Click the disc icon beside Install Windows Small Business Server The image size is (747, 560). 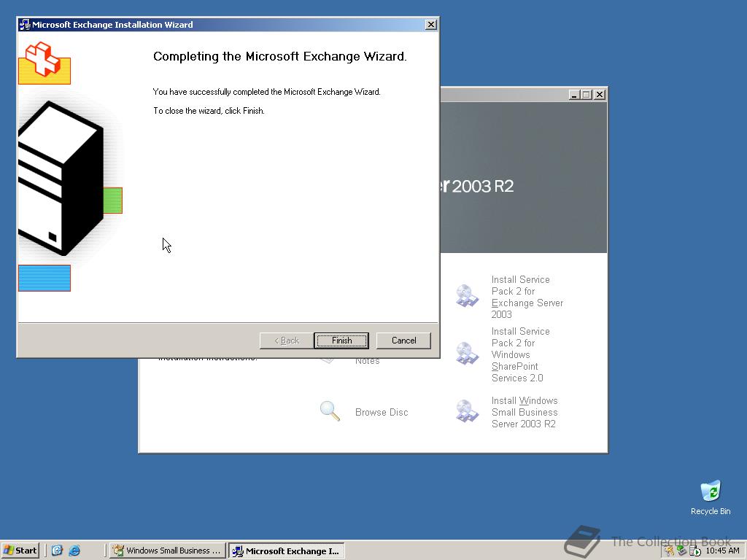point(466,411)
